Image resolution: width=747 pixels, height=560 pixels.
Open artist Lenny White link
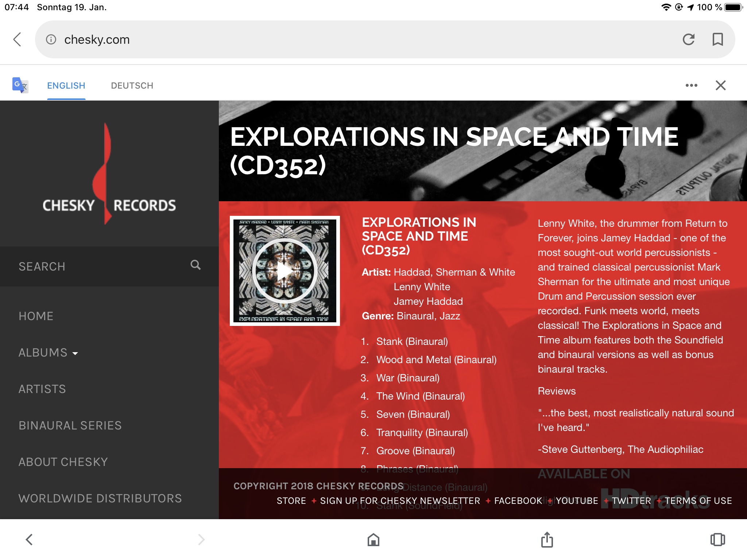(422, 287)
